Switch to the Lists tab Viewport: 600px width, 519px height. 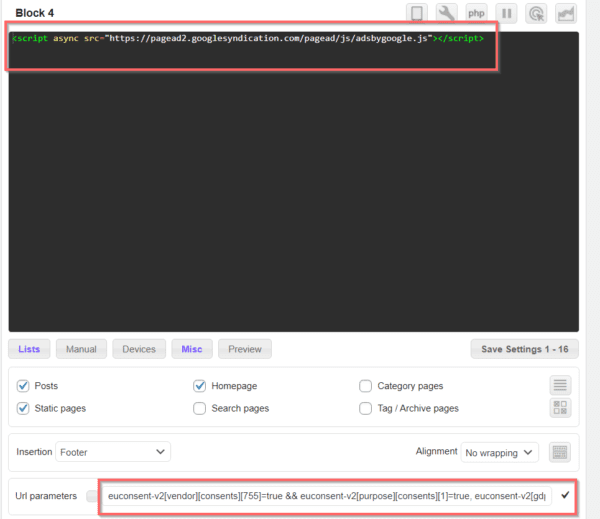click(x=29, y=349)
